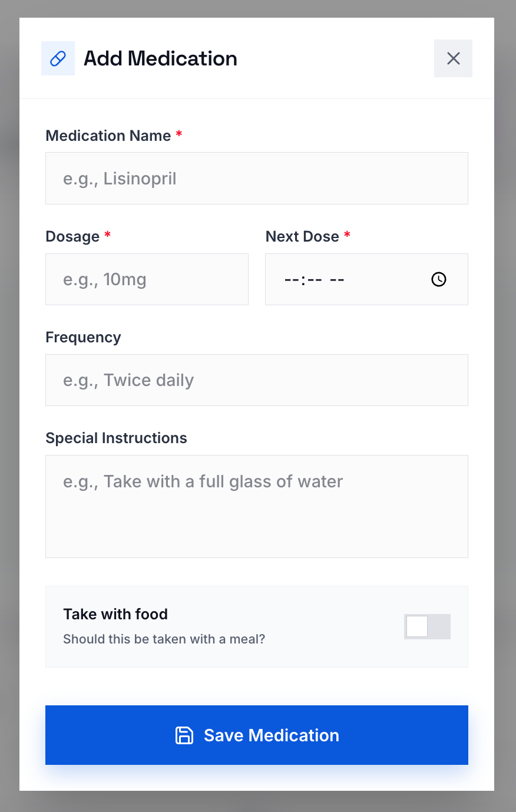Click the Frequency label
The height and width of the screenshot is (812, 516).
83,337
